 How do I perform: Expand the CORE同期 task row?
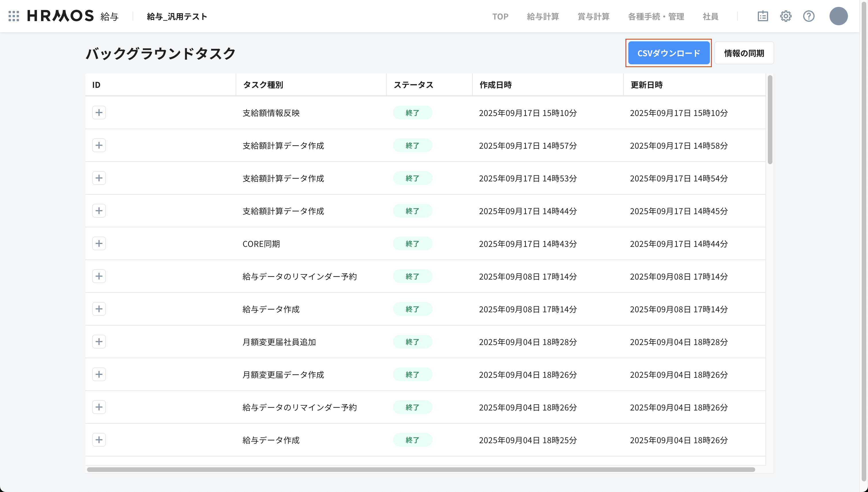[99, 243]
